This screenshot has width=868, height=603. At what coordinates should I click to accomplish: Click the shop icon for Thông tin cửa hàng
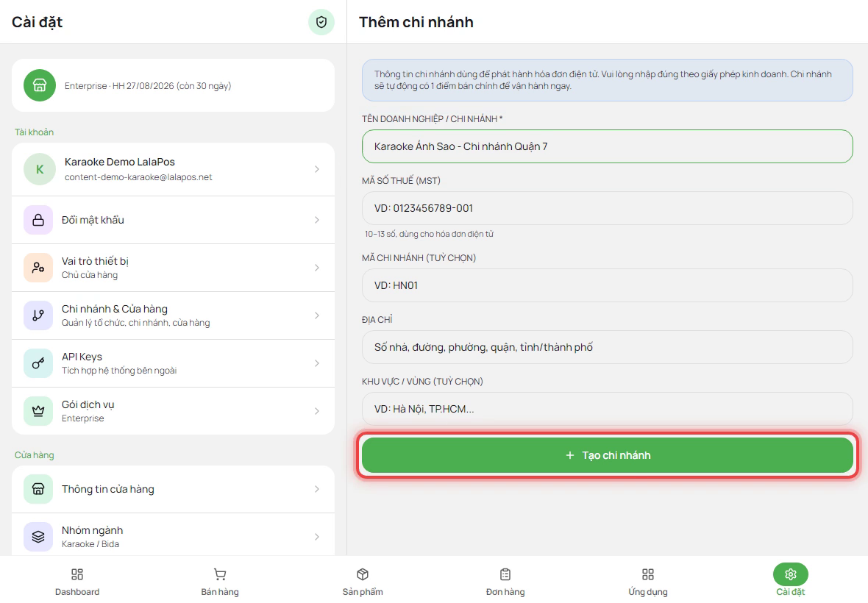(x=38, y=489)
